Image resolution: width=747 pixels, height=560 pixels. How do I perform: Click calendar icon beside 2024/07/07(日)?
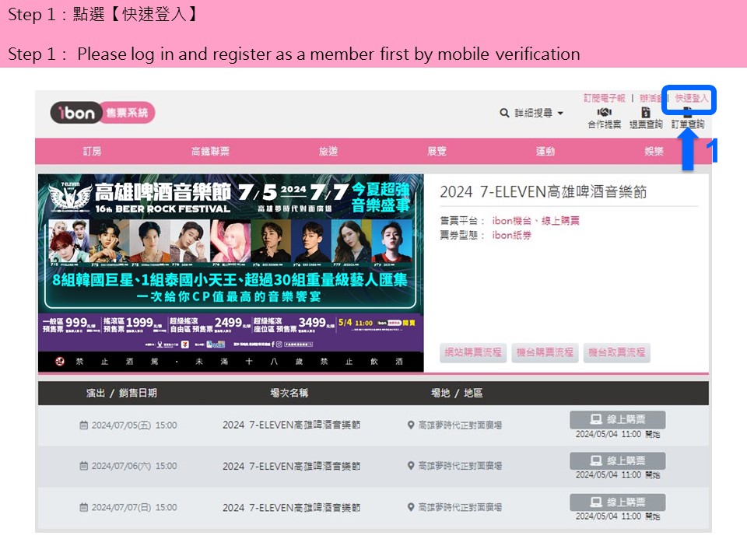click(84, 507)
